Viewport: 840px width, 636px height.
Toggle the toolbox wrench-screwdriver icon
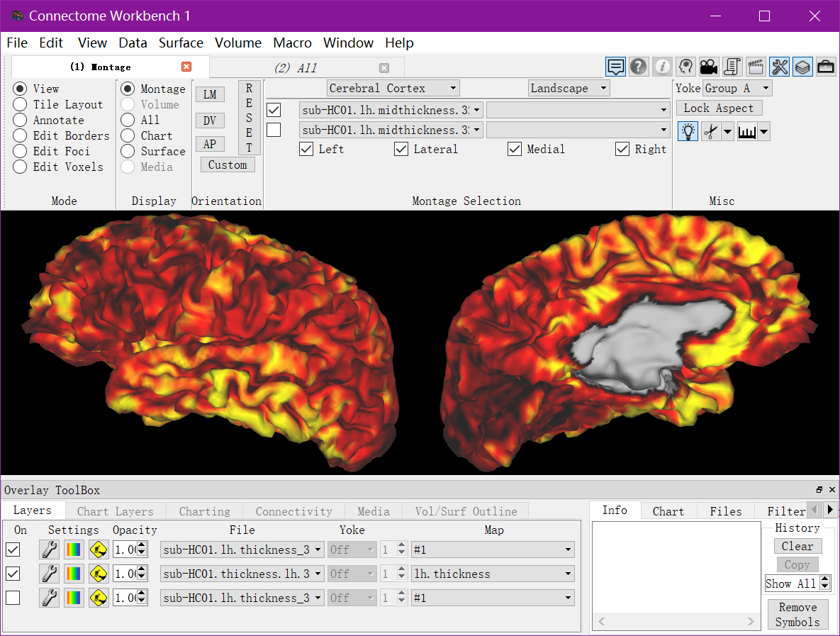coord(780,67)
